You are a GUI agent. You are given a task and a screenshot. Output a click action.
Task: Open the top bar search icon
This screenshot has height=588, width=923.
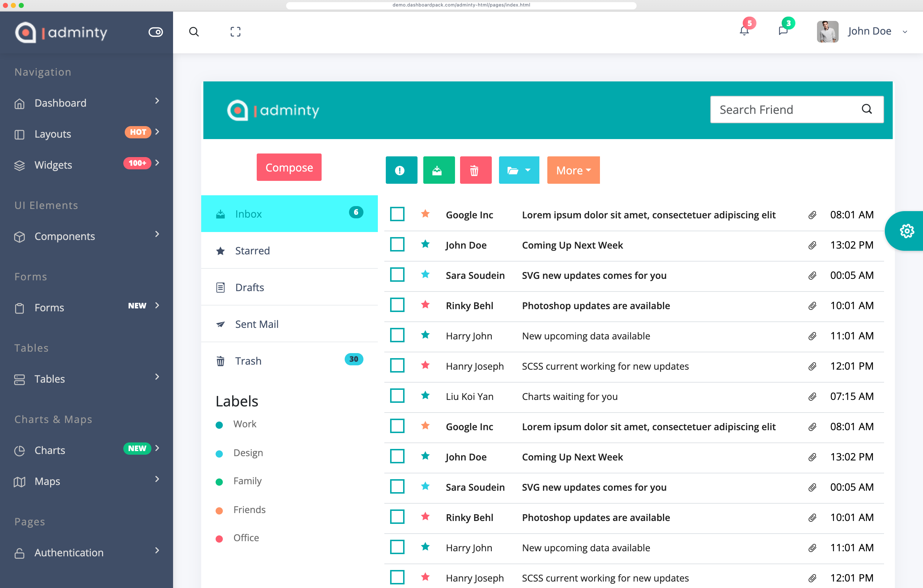click(194, 32)
